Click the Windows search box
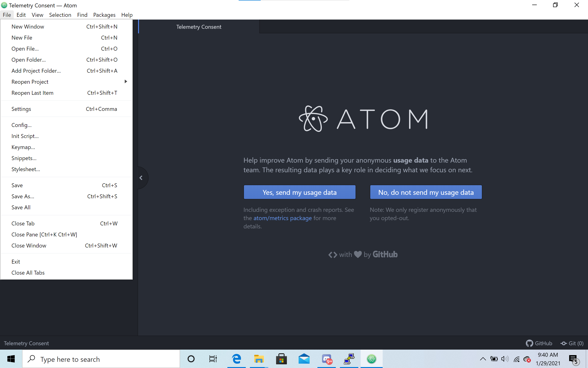This screenshot has width=588, height=368. 101,359
